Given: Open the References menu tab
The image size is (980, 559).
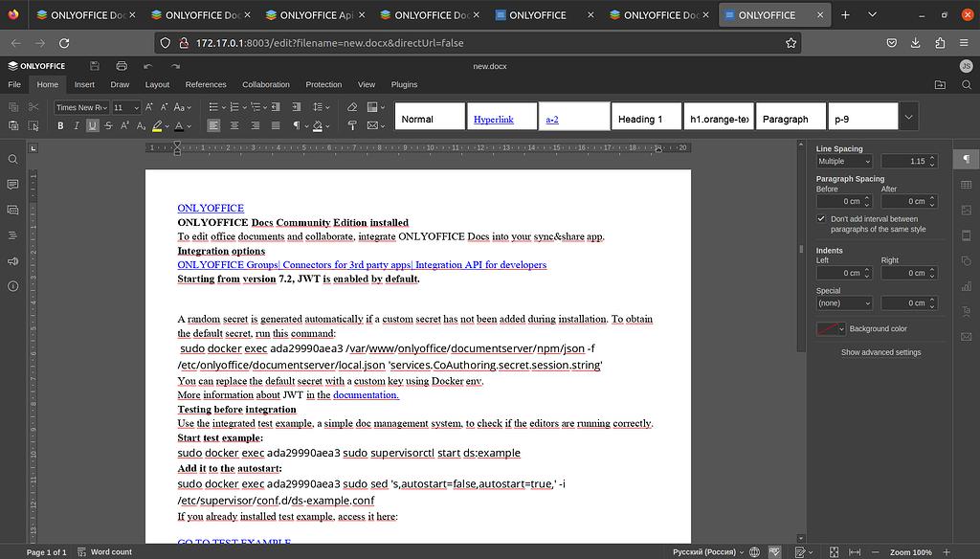Looking at the screenshot, I should [x=206, y=84].
